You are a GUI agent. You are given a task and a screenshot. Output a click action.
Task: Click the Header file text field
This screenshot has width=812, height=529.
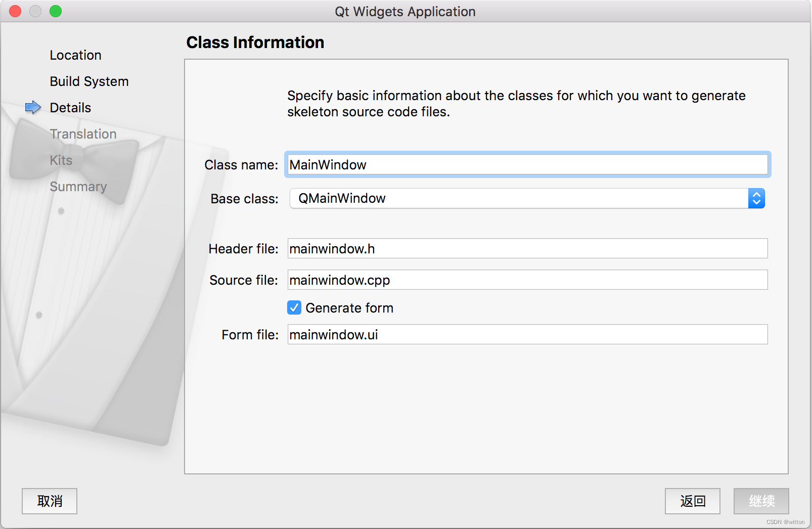pyautogui.click(x=527, y=248)
